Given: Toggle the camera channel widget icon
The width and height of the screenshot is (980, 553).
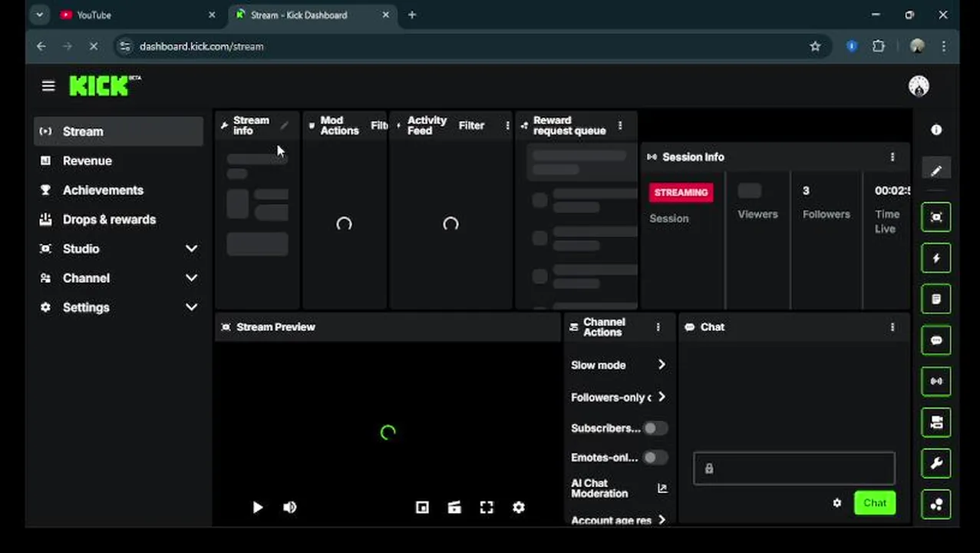Looking at the screenshot, I should (936, 422).
